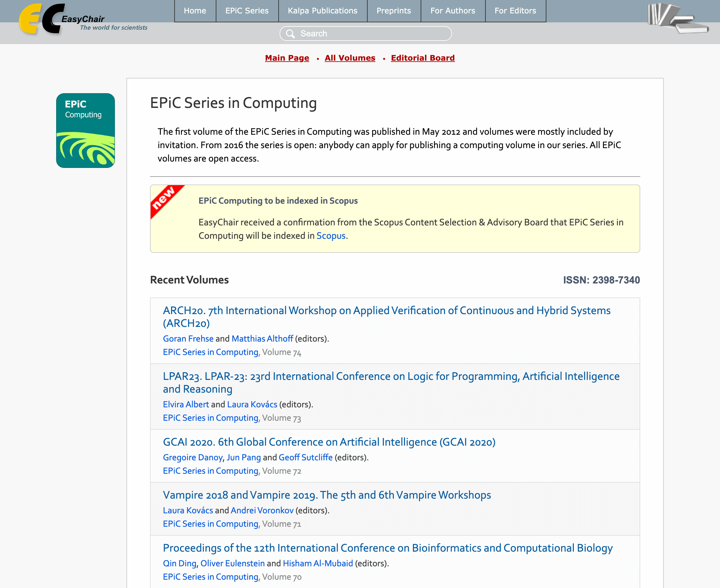Image resolution: width=720 pixels, height=588 pixels.
Task: Open the ARCH20 workshop volume title
Action: [386, 316]
